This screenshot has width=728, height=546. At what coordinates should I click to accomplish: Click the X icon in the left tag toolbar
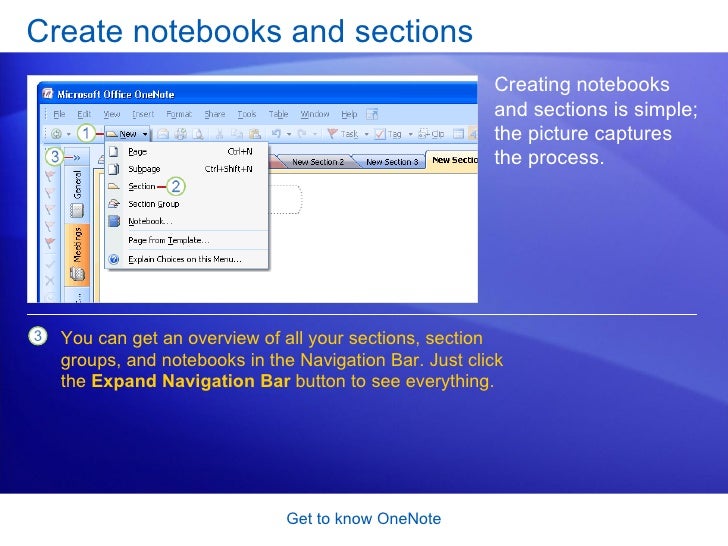coord(50,280)
